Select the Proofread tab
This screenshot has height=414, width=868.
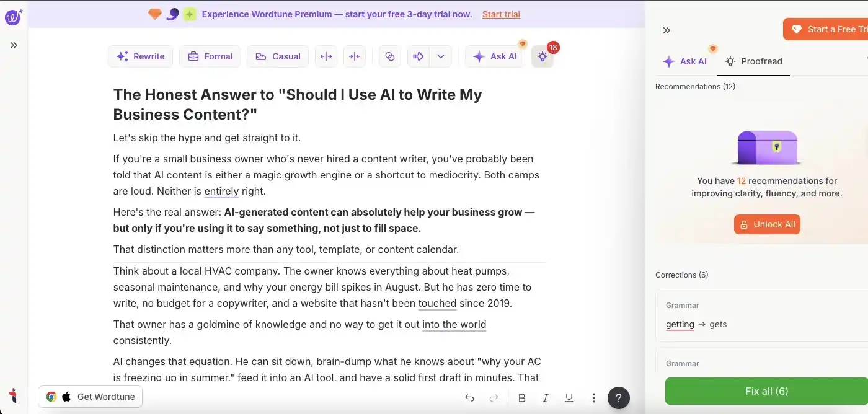tap(753, 61)
